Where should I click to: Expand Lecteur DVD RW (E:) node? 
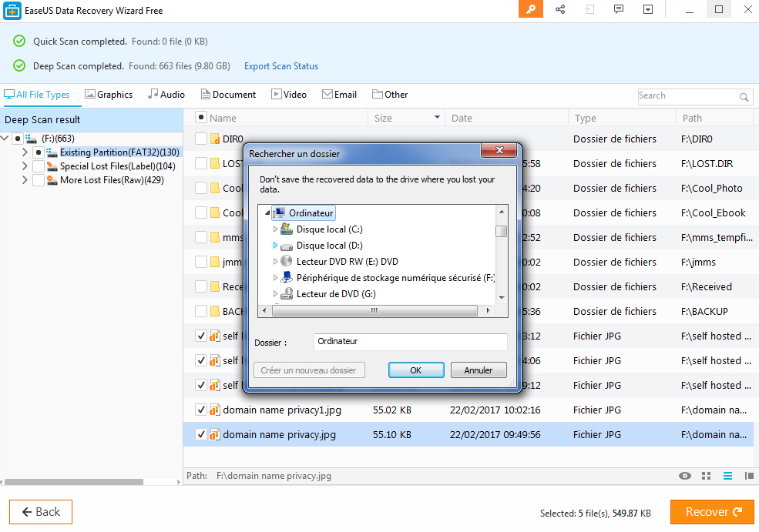pos(275,262)
